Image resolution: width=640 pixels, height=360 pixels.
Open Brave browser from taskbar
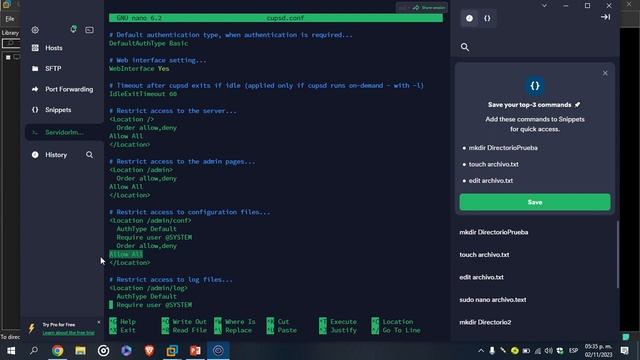click(x=149, y=351)
